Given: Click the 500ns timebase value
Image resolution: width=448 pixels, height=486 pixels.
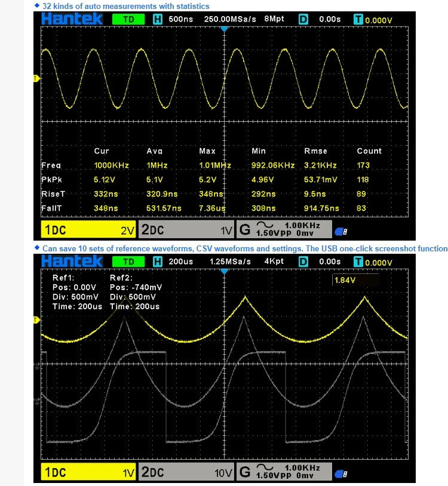Looking at the screenshot, I should (180, 19).
